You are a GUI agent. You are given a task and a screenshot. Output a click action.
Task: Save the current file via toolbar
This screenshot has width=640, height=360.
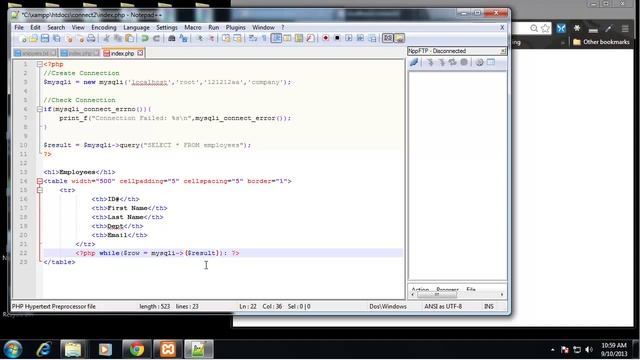click(x=45, y=38)
